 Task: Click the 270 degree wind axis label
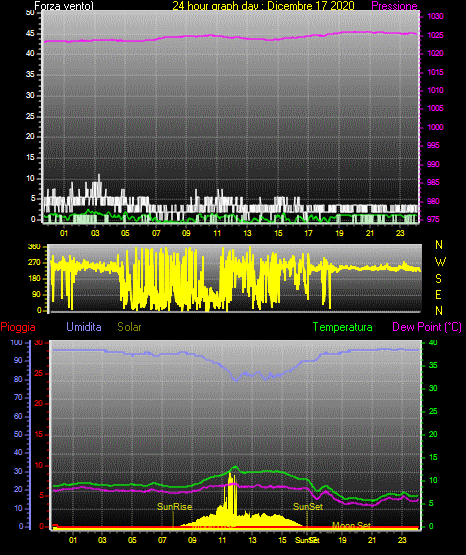pyautogui.click(x=36, y=263)
